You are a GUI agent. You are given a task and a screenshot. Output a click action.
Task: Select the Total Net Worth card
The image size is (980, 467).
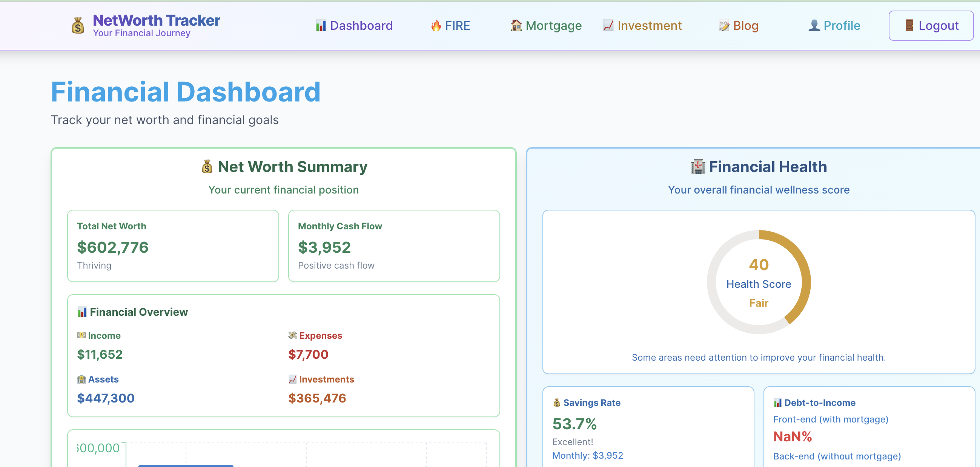pyautogui.click(x=173, y=246)
